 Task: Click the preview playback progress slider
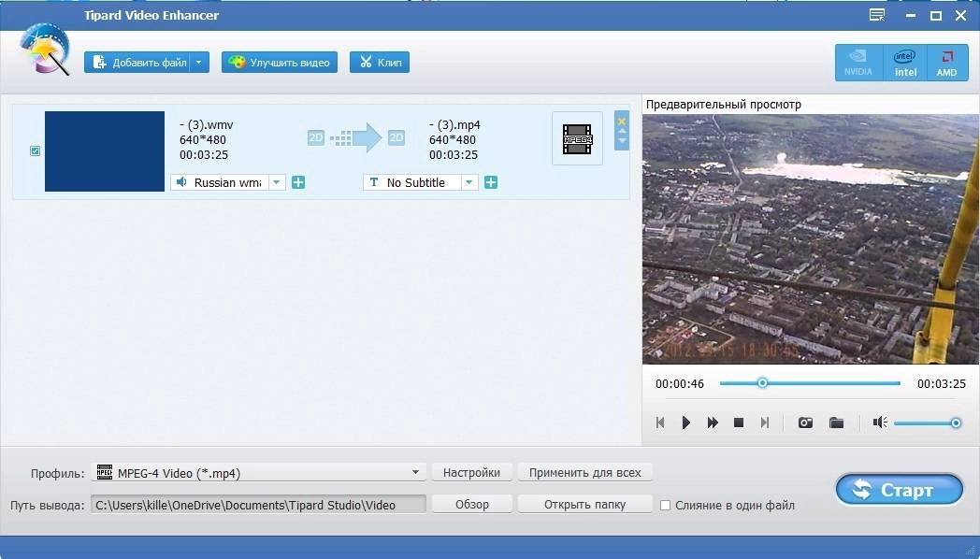point(810,383)
